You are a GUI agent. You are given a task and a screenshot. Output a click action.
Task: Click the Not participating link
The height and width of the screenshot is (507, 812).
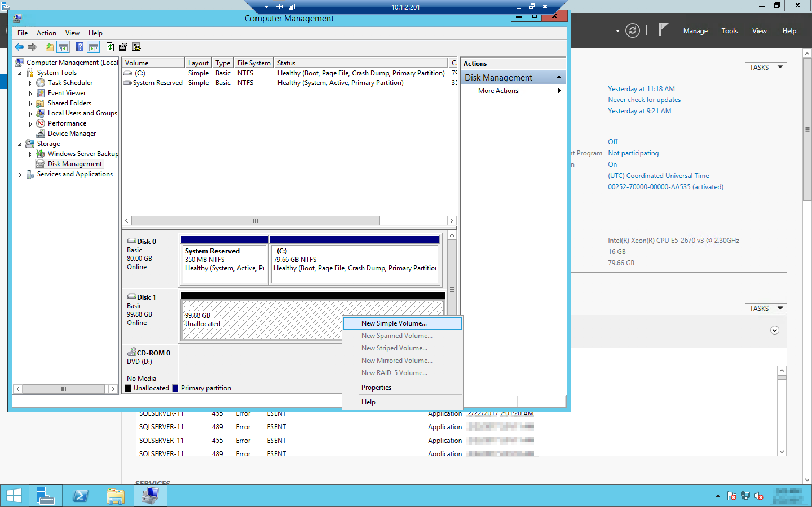pos(633,153)
